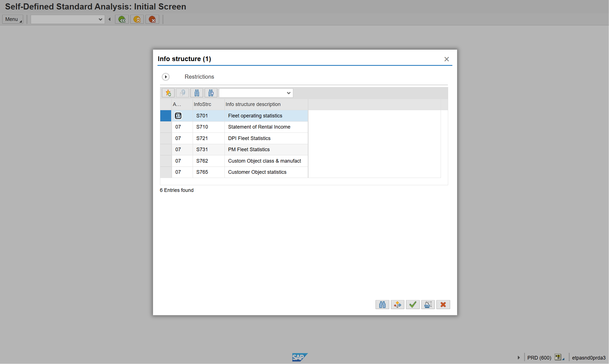The width and height of the screenshot is (609, 364).
Task: Select the S721 cell
Action: [x=209, y=138]
